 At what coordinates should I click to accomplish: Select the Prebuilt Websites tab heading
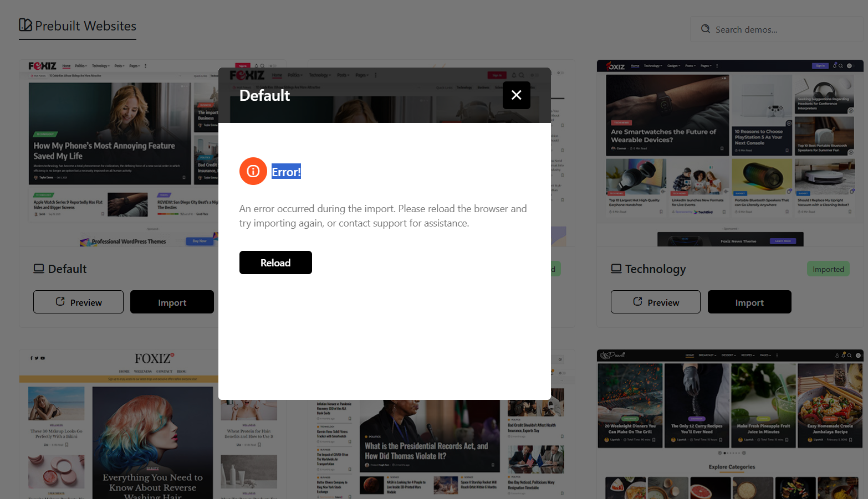[x=85, y=26]
